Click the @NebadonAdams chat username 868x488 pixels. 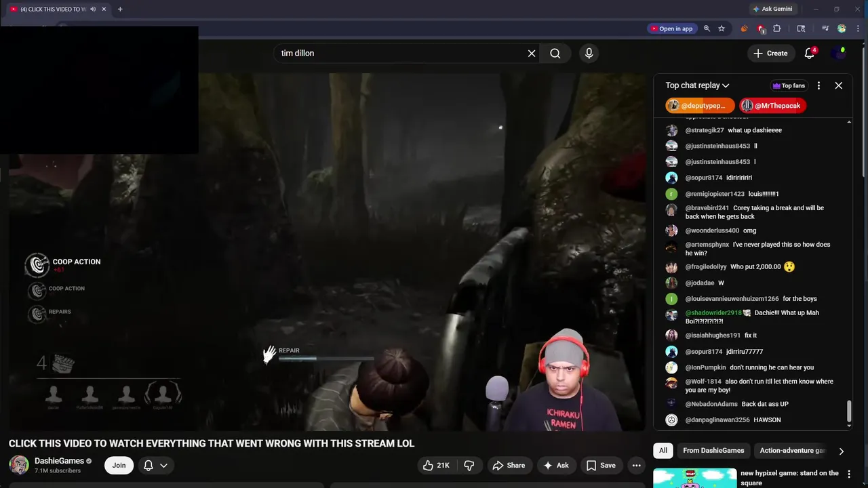coord(711,404)
